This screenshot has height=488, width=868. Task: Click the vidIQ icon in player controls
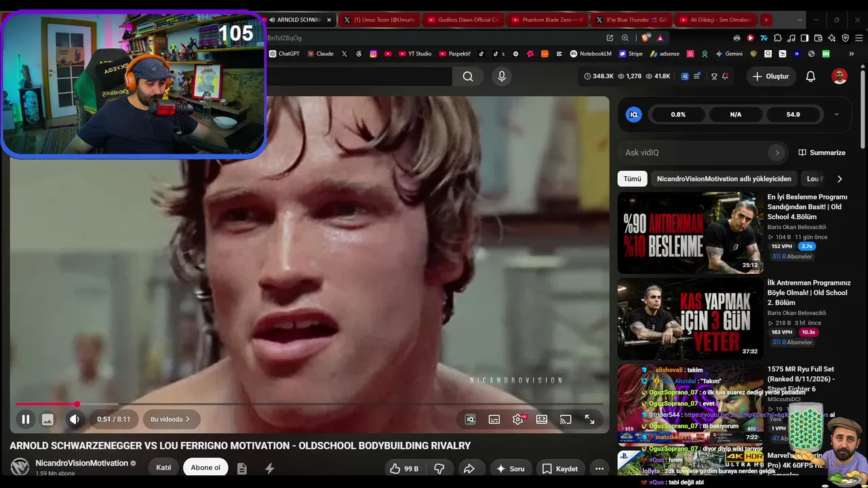pyautogui.click(x=470, y=420)
